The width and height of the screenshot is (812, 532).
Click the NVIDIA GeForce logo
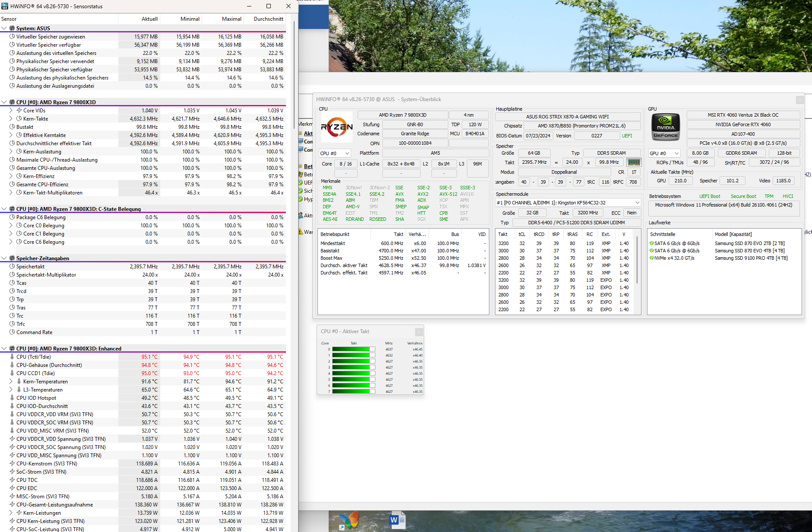click(666, 127)
